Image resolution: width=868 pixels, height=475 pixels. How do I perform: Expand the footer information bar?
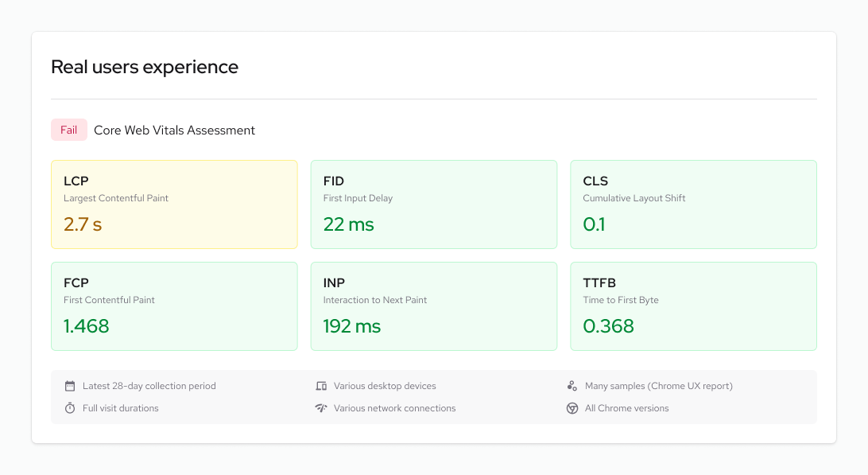[x=434, y=397]
